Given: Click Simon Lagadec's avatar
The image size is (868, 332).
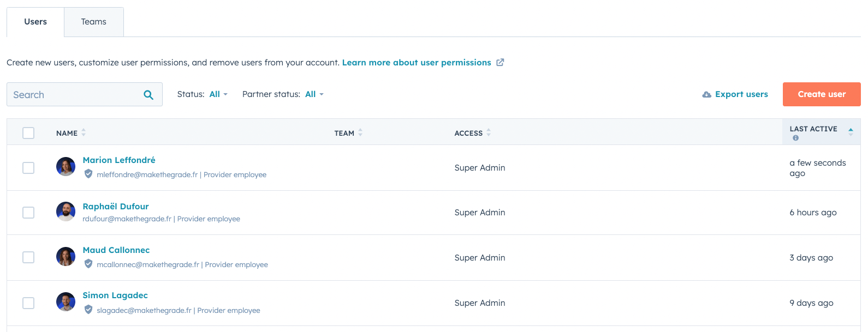Looking at the screenshot, I should [x=66, y=301].
